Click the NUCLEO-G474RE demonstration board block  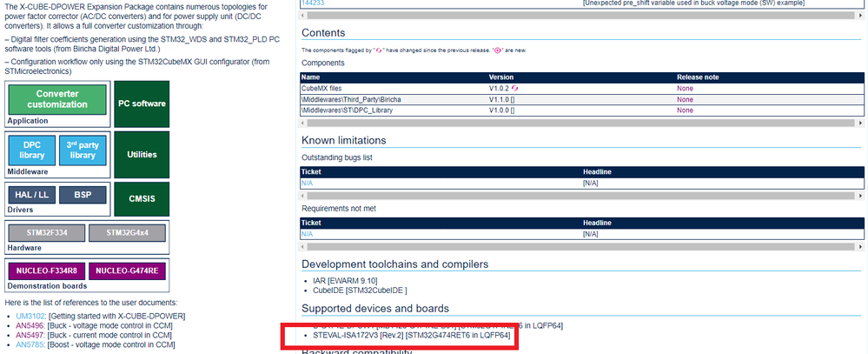[x=128, y=271]
